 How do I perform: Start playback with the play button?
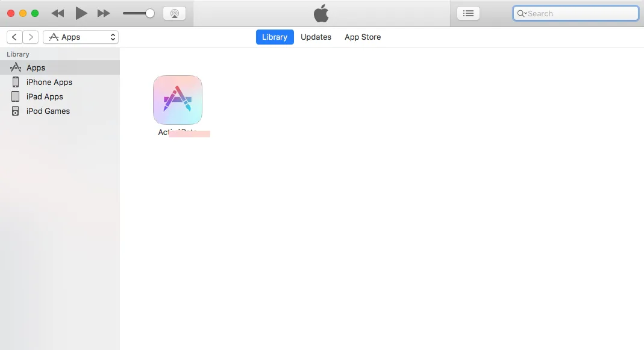[x=81, y=14]
